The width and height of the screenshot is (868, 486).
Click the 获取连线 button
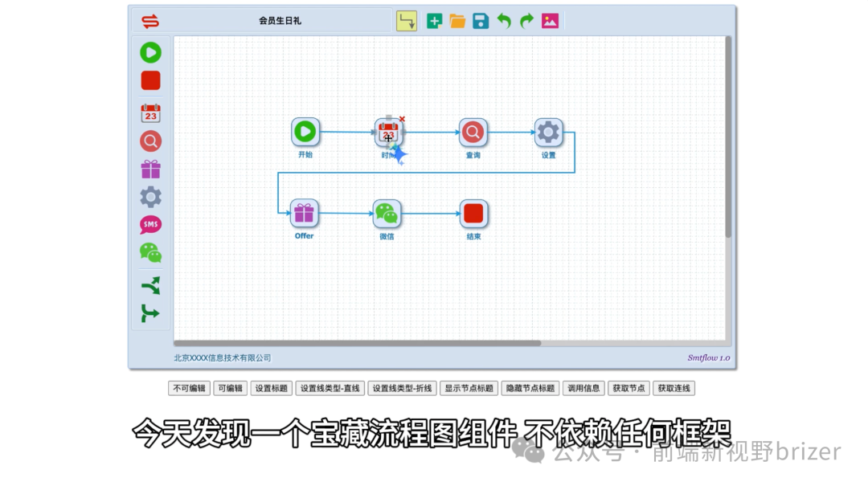pyautogui.click(x=674, y=389)
